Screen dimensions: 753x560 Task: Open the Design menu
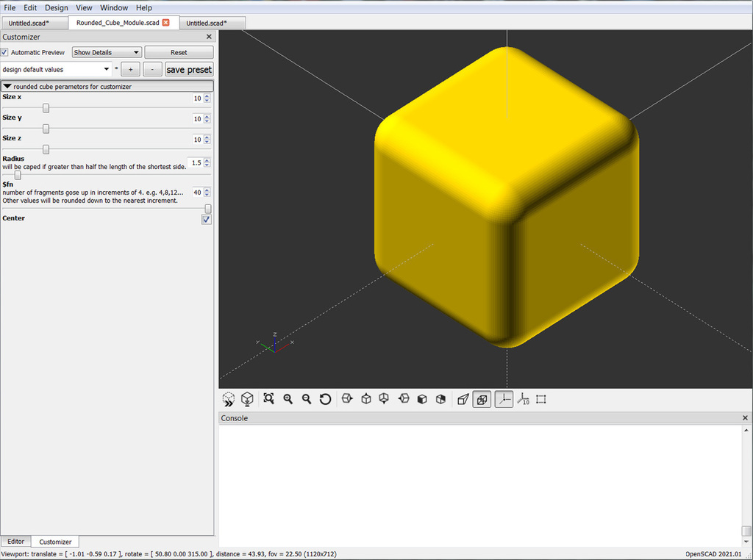pos(56,7)
